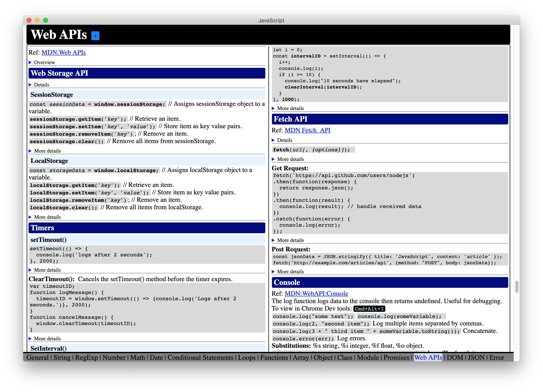Click the SessionStorage subheading

(147, 95)
